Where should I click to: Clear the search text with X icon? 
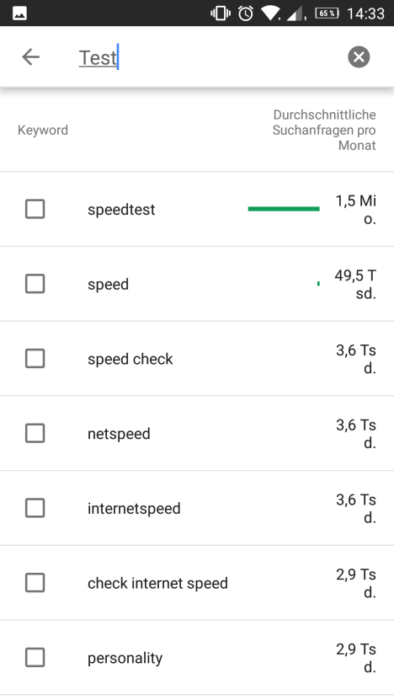pyautogui.click(x=359, y=57)
